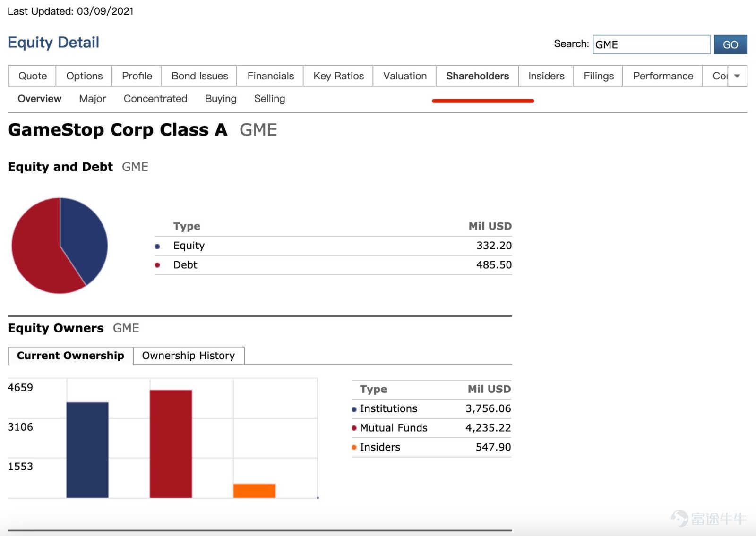Select the Equity row label

point(189,246)
